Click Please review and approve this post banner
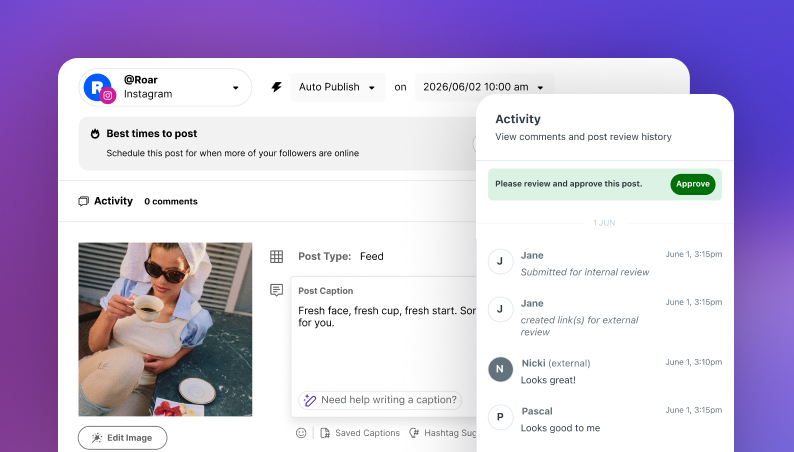This screenshot has height=452, width=794. pos(605,184)
